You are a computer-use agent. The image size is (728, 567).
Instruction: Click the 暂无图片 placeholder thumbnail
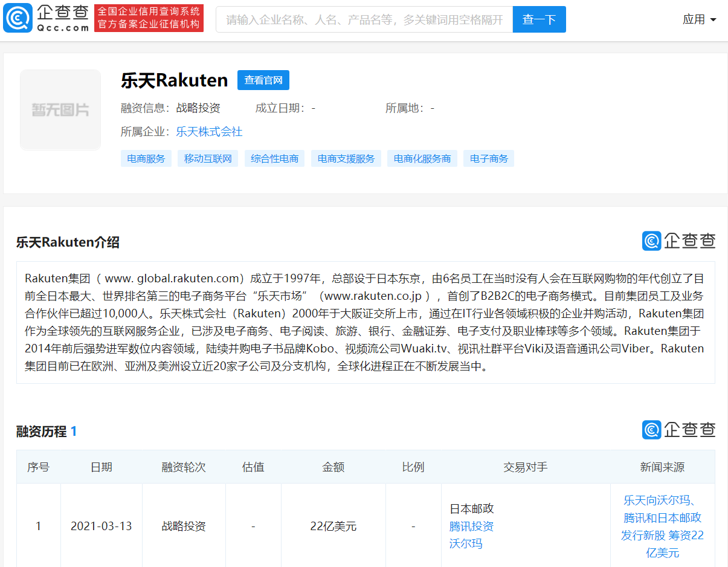coord(60,109)
